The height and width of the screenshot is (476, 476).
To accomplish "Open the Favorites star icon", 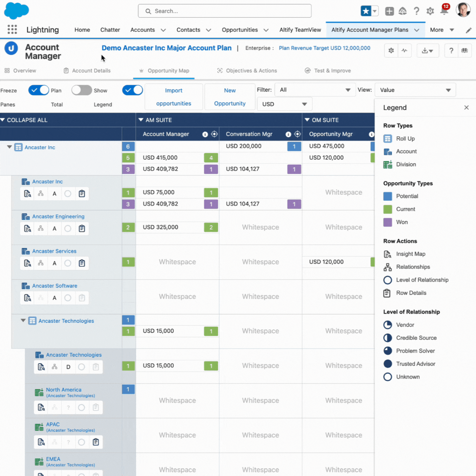I will 366,11.
